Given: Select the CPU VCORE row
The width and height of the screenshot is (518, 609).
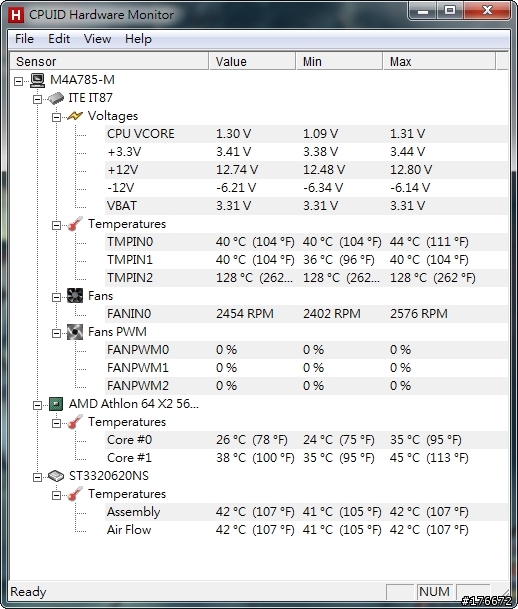Looking at the screenshot, I should tap(306, 134).
